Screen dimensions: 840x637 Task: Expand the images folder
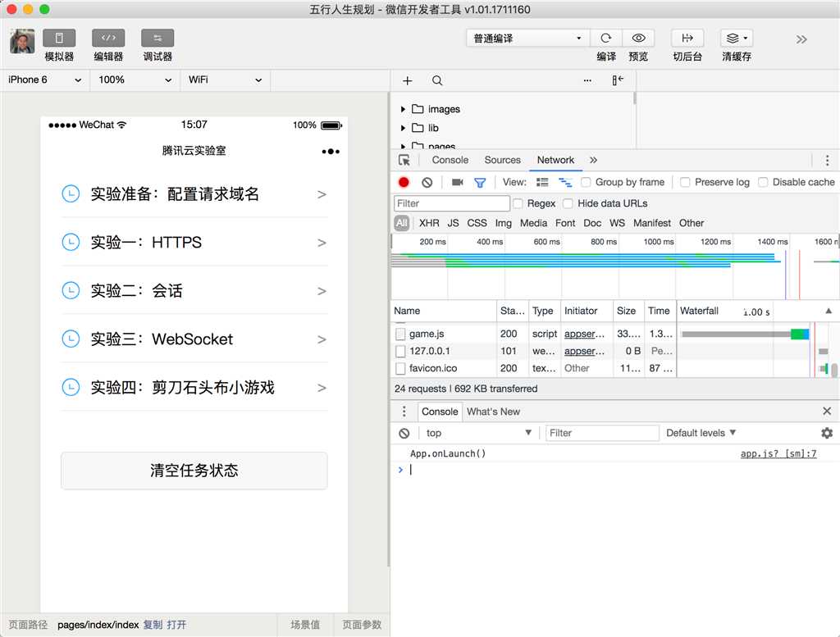point(403,109)
